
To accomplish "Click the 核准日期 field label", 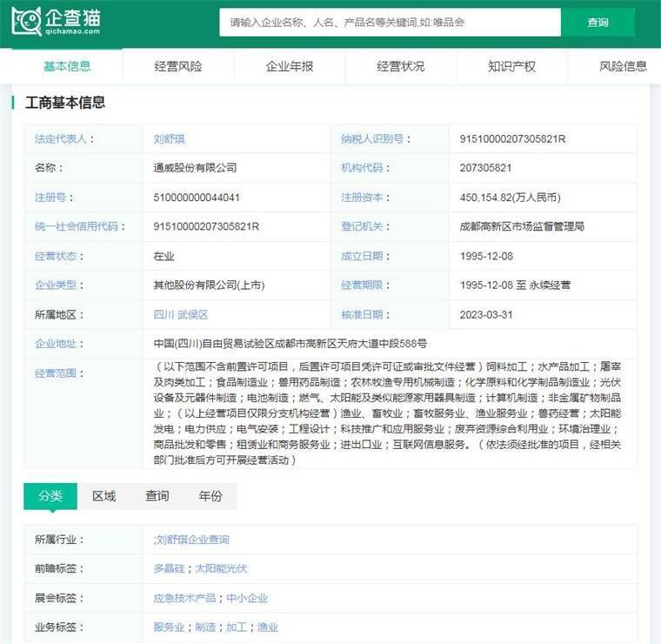I will (x=365, y=315).
